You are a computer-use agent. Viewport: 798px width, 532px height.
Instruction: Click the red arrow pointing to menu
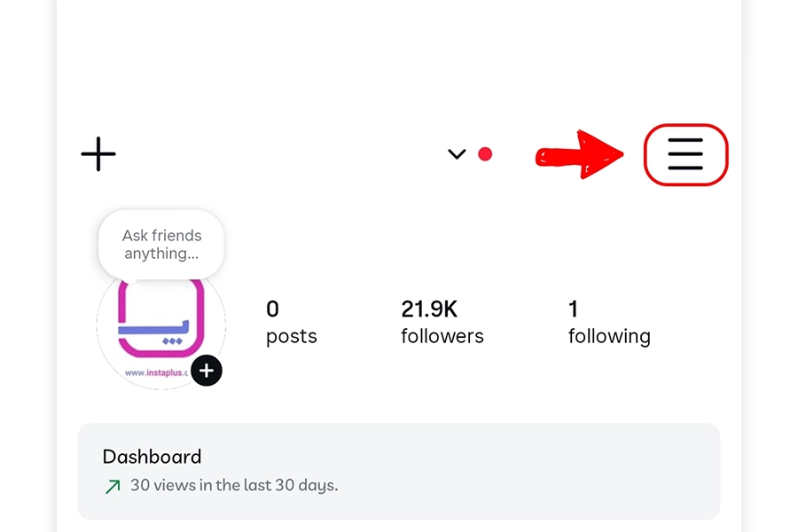coord(581,155)
